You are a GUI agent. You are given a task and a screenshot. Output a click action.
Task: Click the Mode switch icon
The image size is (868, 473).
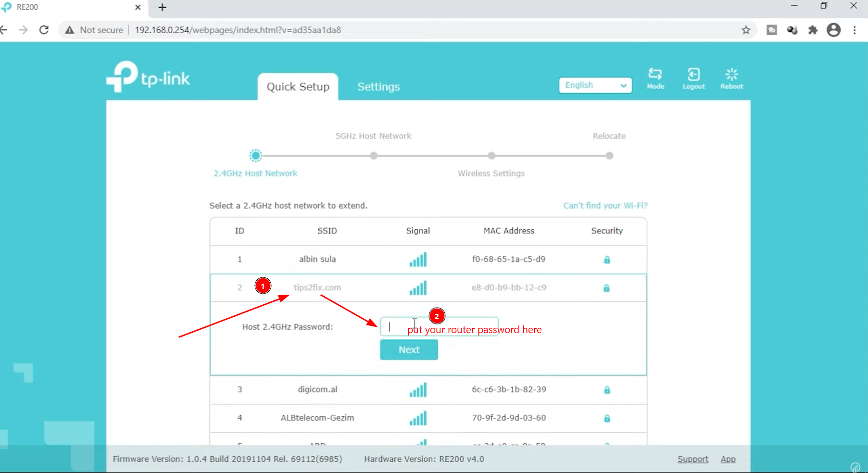coord(655,78)
